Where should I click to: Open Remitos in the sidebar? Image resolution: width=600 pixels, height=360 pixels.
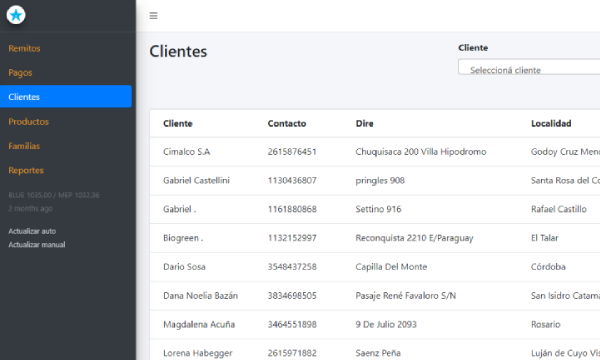click(x=24, y=48)
